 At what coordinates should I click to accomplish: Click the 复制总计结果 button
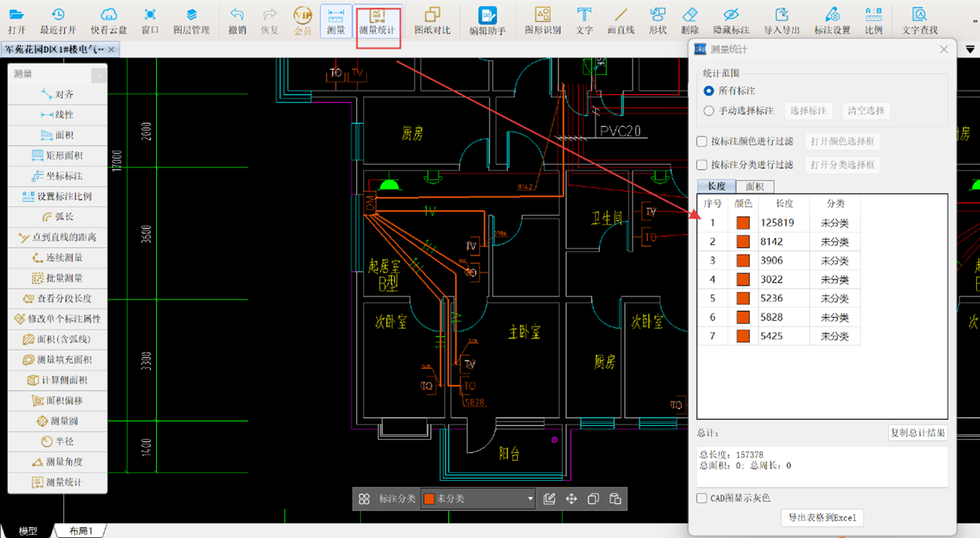(x=917, y=433)
